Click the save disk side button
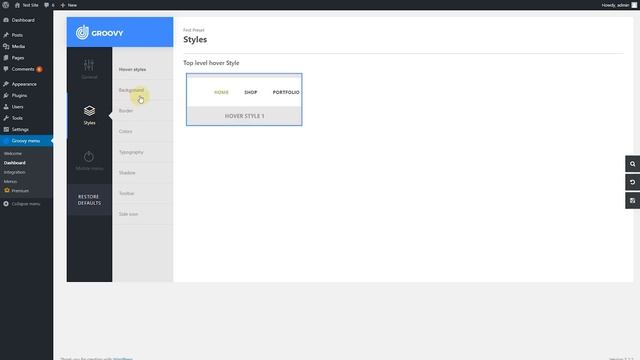 [x=632, y=201]
